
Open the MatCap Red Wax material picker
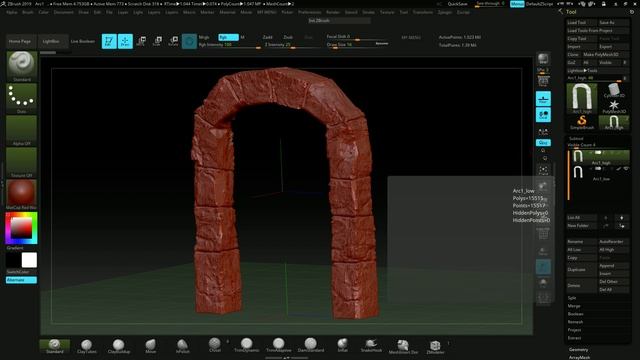(x=22, y=195)
